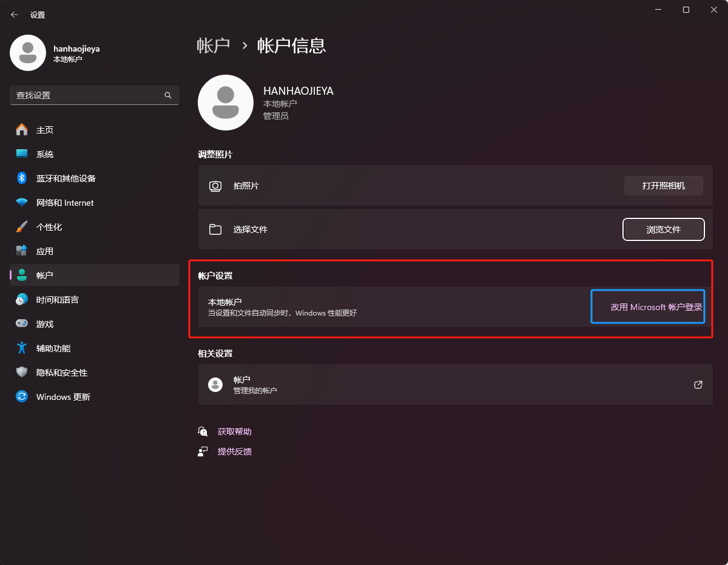Image resolution: width=728 pixels, height=565 pixels.
Task: Go to 辅助功能 settings
Action: 95,348
